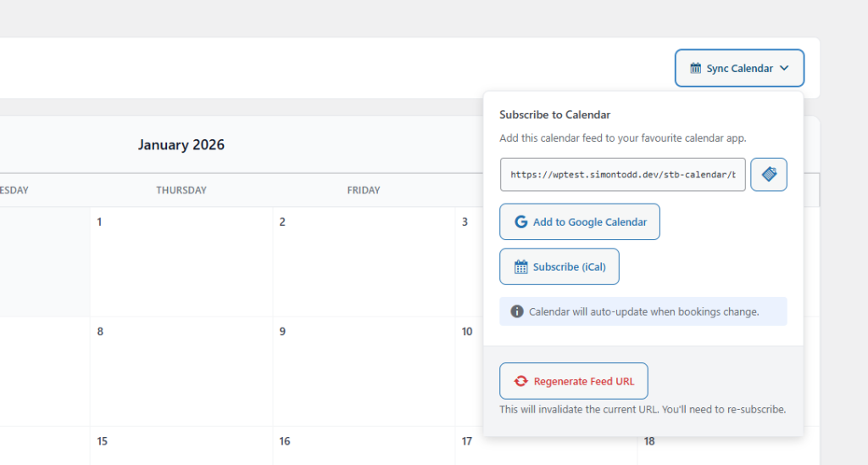Select the Thursday column header
This screenshot has height=465, width=868.
[181, 190]
